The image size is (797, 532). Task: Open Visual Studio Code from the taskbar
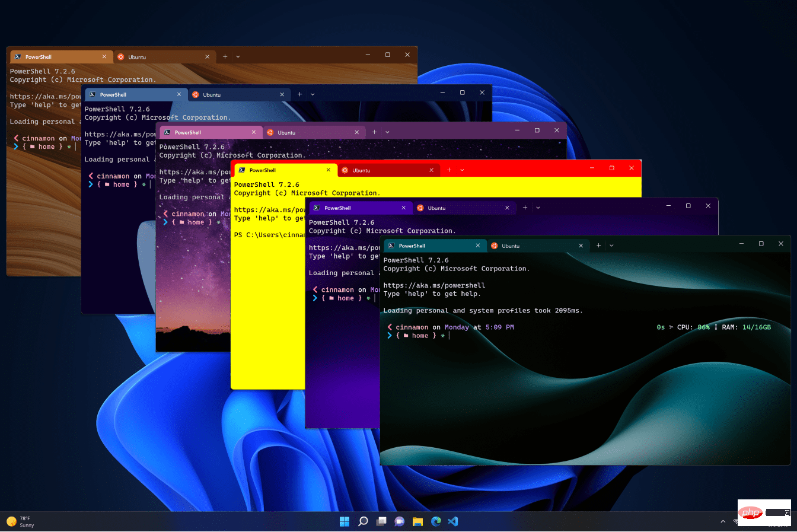(x=454, y=521)
